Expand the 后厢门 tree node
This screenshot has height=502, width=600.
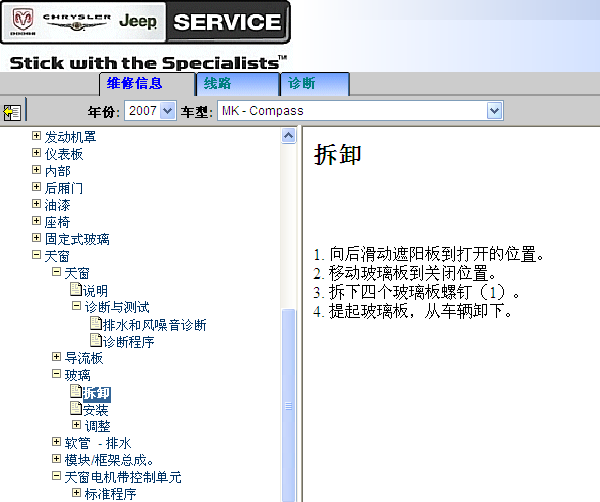36,186
